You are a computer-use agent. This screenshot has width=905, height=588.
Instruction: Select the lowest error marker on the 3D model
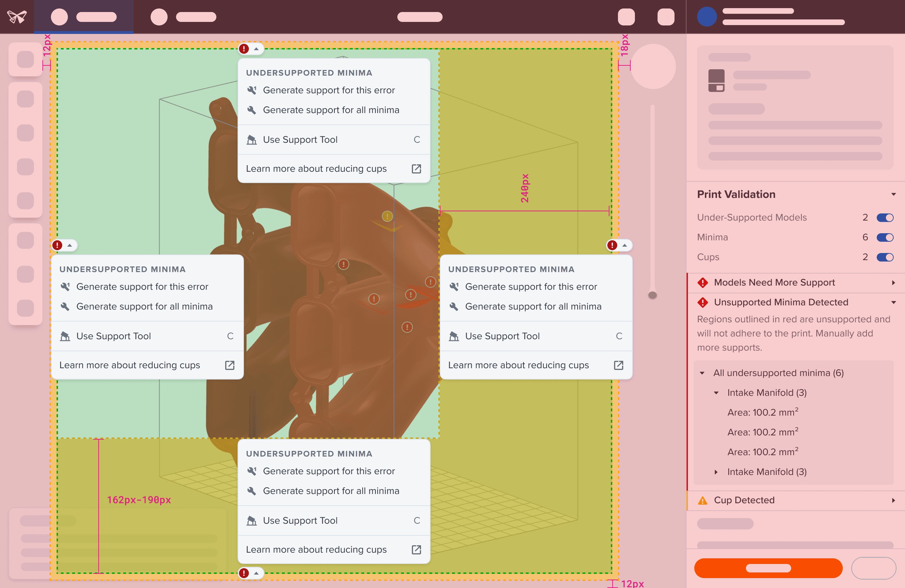pyautogui.click(x=407, y=327)
